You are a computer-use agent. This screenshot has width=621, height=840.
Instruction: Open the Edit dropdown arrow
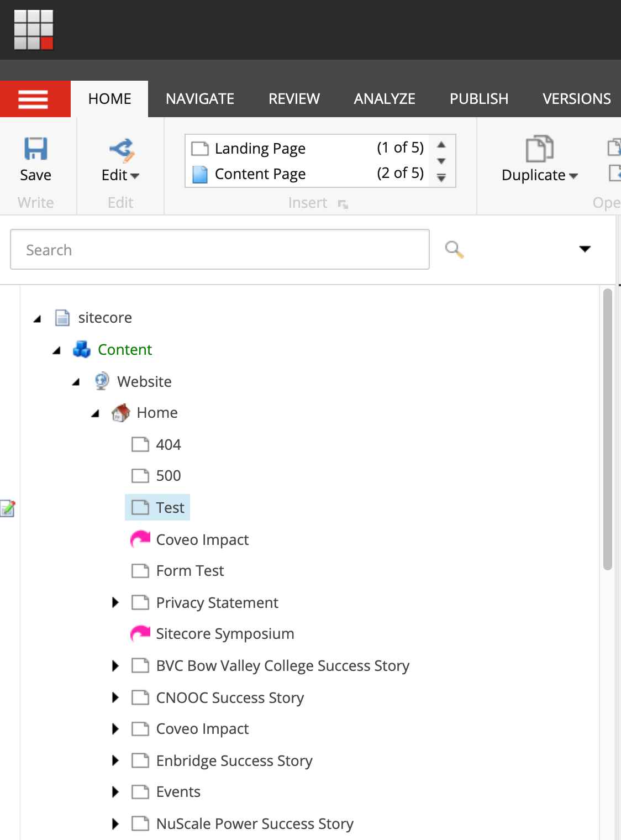point(135,176)
